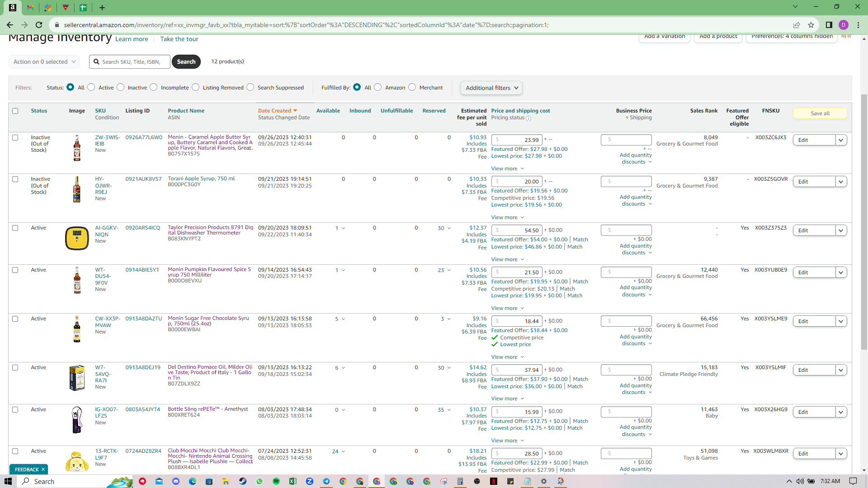Viewport: 868px width, 488px height.
Task: Expand reserved quantity 30 for Taylor Thermometer
Action: point(444,228)
